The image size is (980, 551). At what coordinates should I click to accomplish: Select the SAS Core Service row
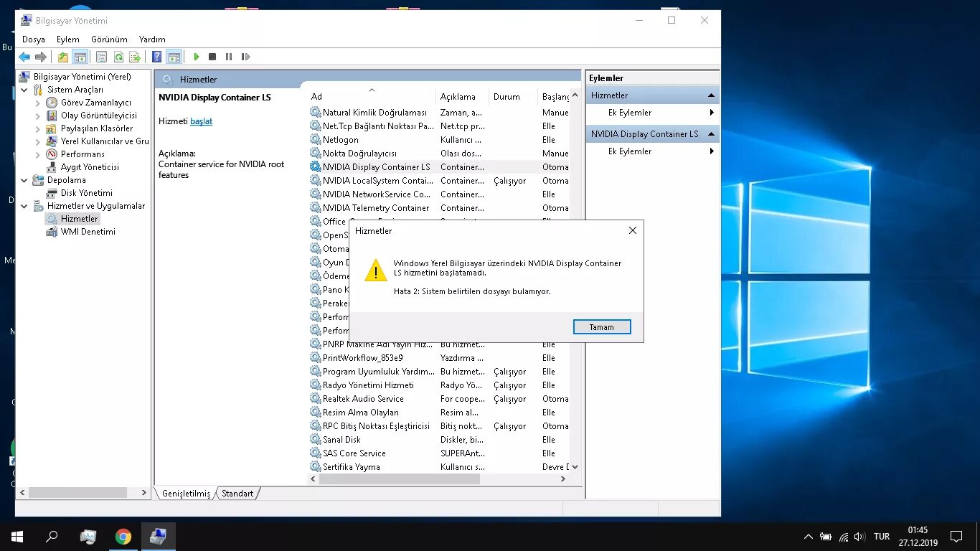click(439, 453)
